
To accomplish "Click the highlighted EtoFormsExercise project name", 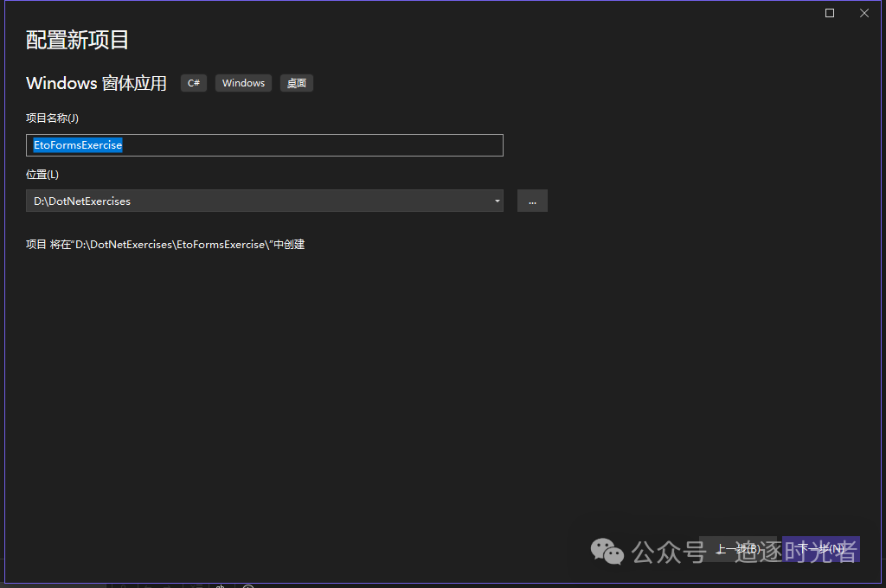I will [77, 144].
